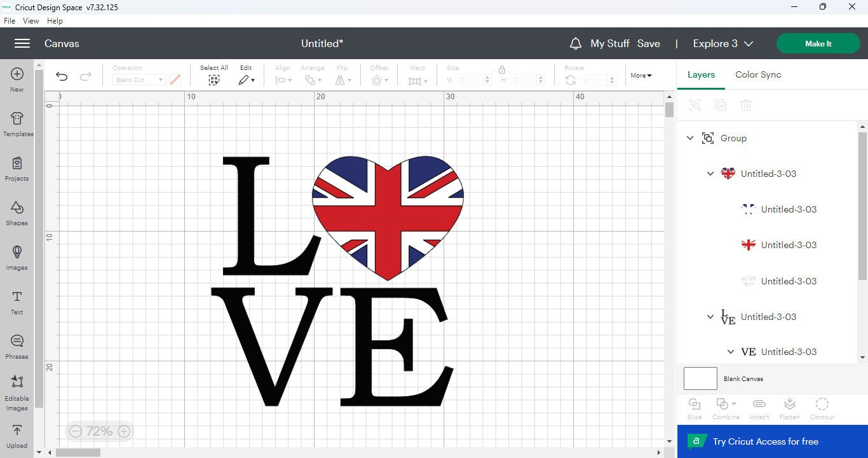
Task: Select the Text tool
Action: point(17,301)
